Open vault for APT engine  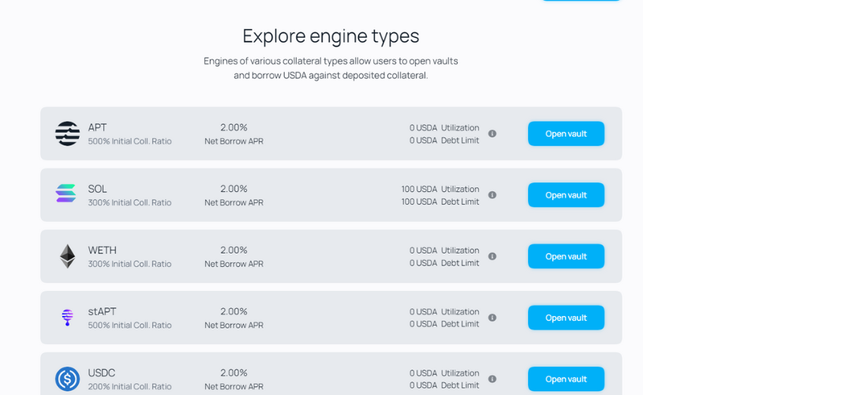[566, 134]
